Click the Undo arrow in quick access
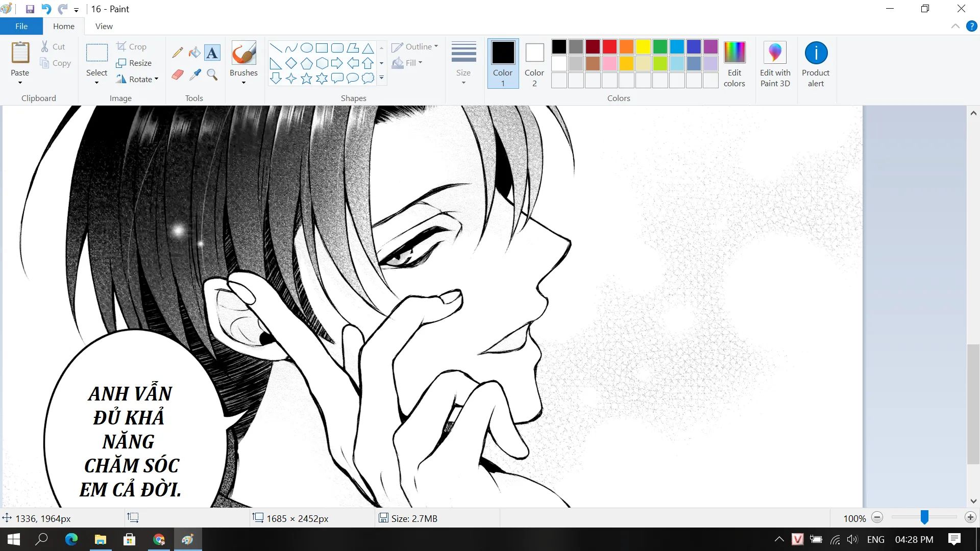980x551 pixels. click(x=46, y=9)
